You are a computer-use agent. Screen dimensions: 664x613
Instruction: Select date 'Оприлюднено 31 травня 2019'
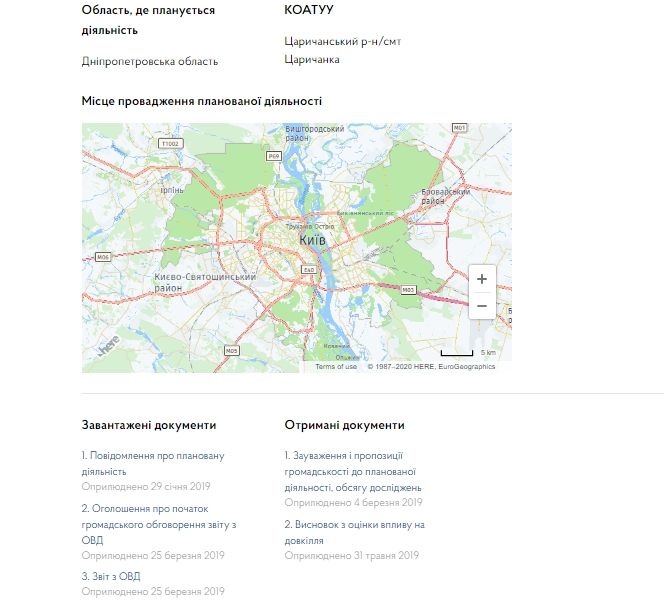351,555
